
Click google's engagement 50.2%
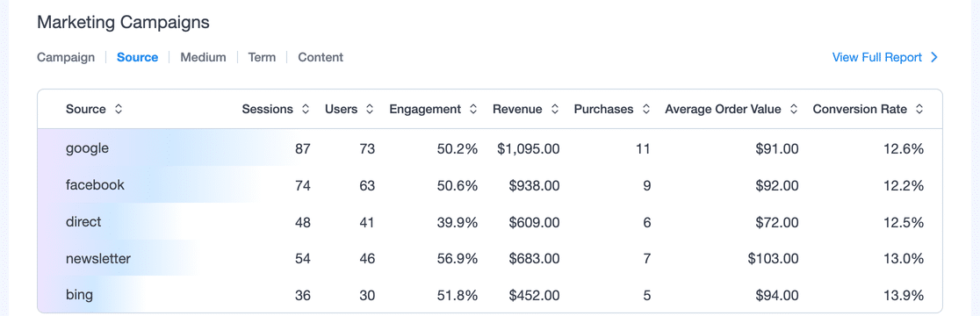point(458,148)
